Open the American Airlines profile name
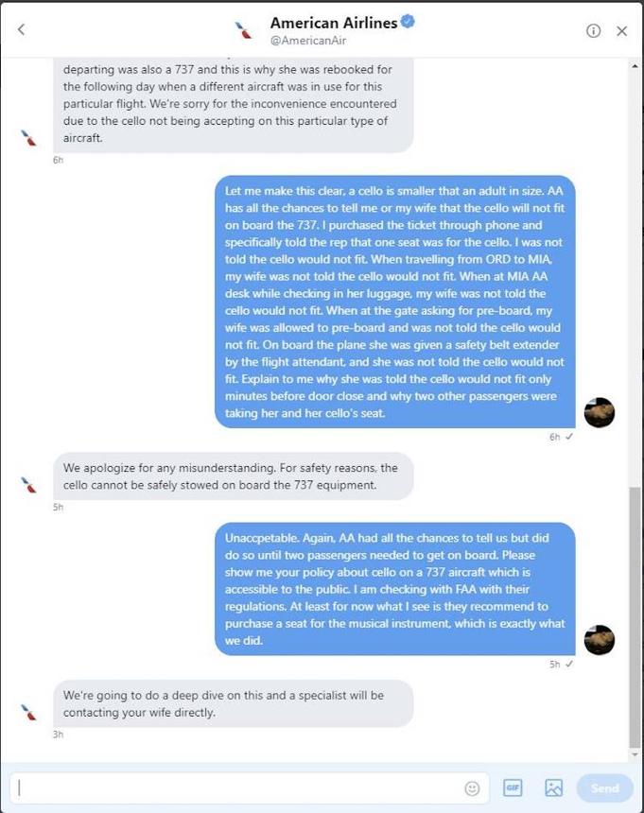The width and height of the screenshot is (644, 813). point(334,23)
